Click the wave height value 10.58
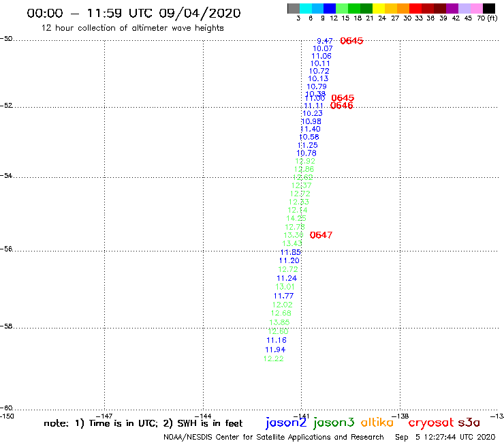 (x=309, y=137)
